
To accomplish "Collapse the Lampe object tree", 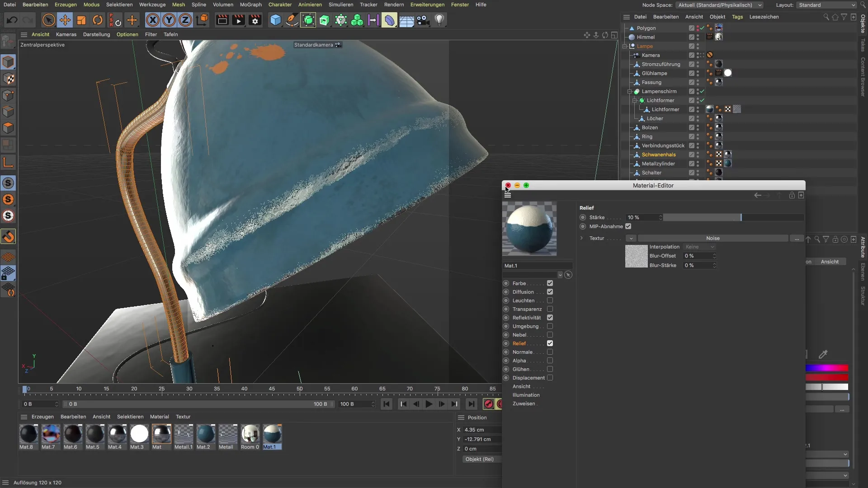I will click(625, 46).
